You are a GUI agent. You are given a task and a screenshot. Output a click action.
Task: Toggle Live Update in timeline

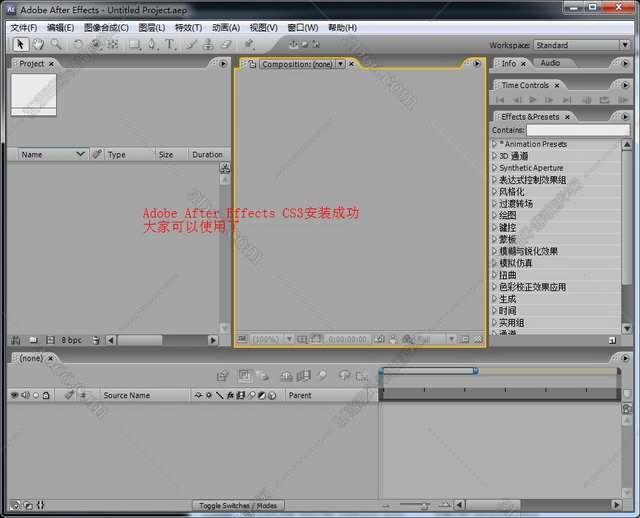tap(244, 376)
